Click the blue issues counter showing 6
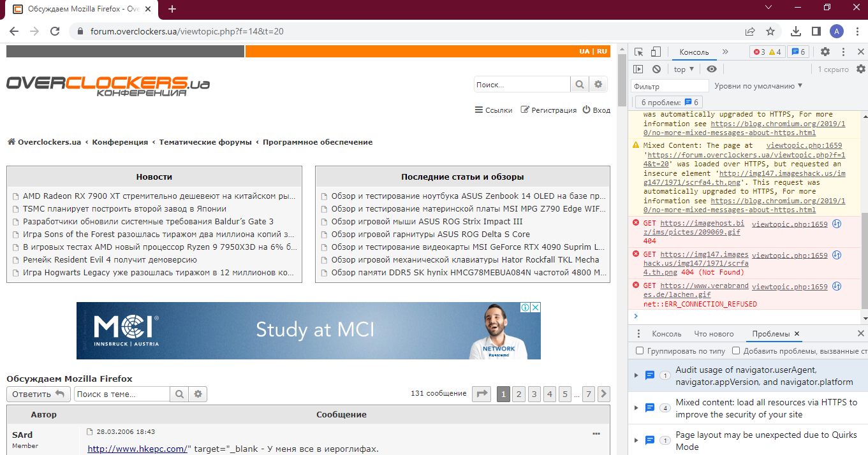 coord(798,52)
